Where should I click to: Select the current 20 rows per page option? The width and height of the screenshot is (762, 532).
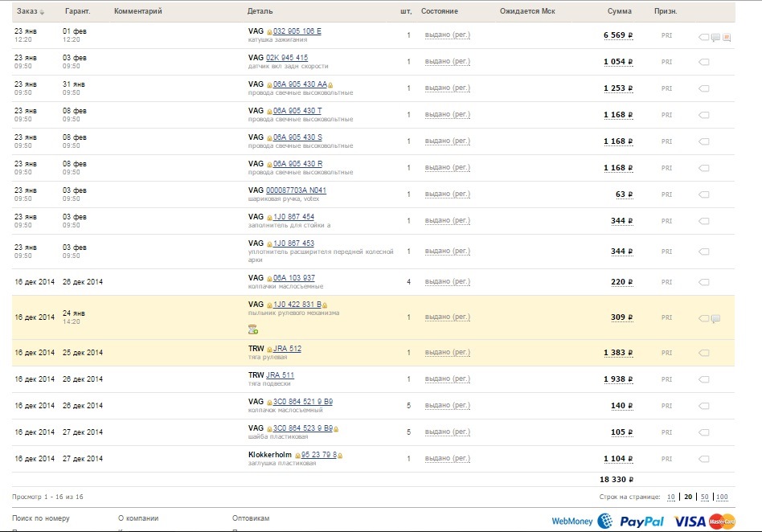pos(688,497)
